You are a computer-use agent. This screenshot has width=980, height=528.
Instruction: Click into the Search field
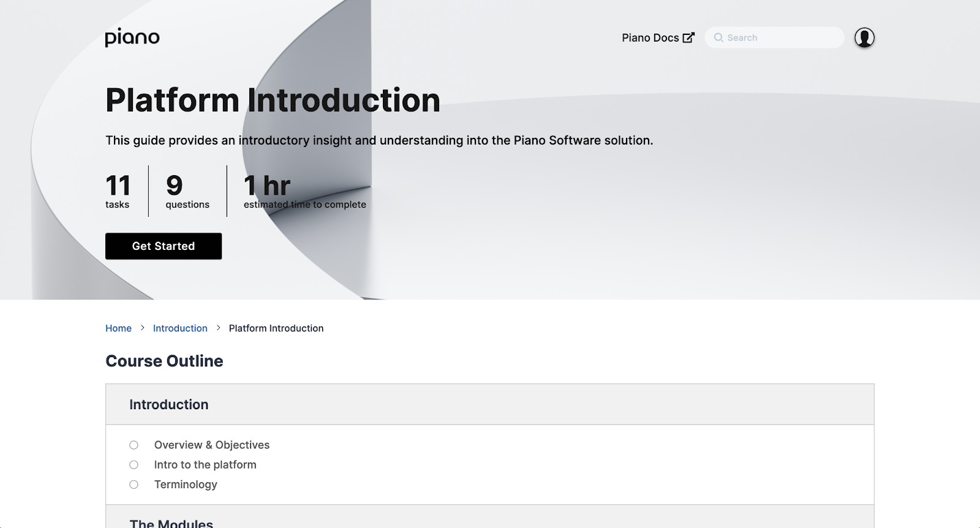tap(774, 37)
